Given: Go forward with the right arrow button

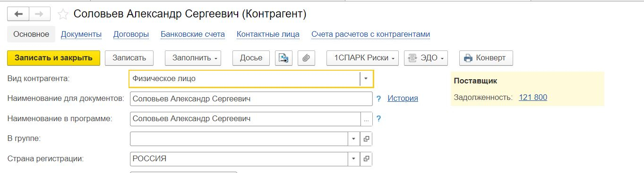Looking at the screenshot, I should 40,14.
